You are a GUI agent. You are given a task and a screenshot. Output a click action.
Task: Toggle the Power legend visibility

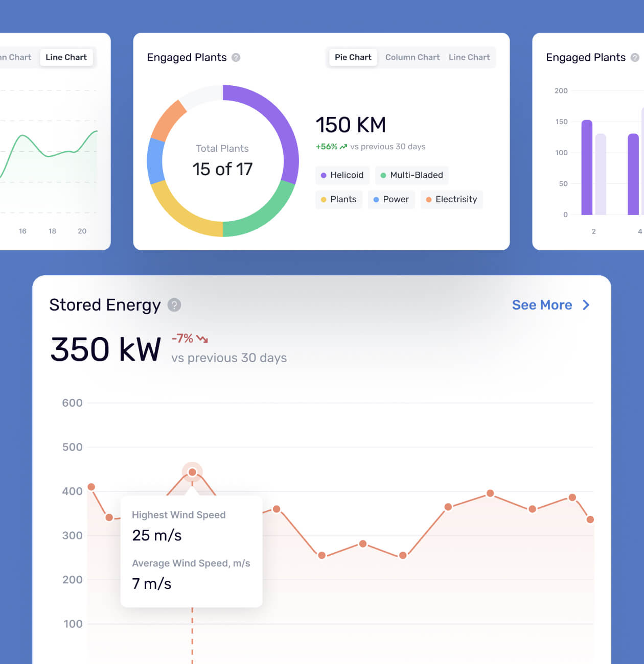point(392,200)
